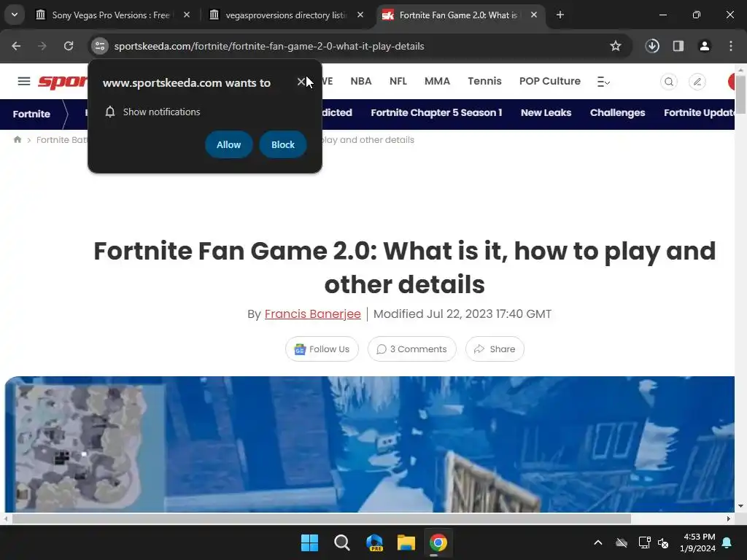Open 3 Comments button

tap(411, 349)
